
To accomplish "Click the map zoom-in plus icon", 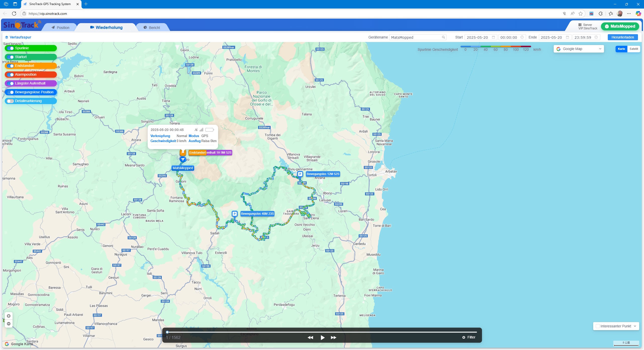I will [9, 316].
